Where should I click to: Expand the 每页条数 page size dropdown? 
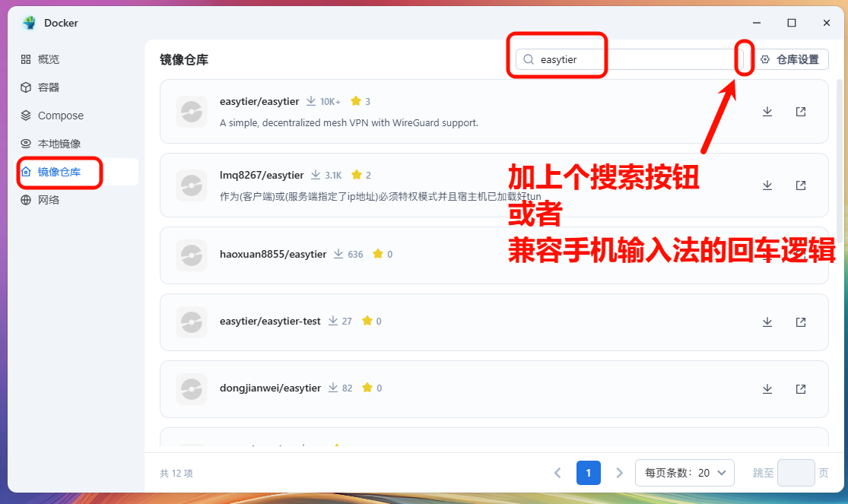pyautogui.click(x=684, y=473)
